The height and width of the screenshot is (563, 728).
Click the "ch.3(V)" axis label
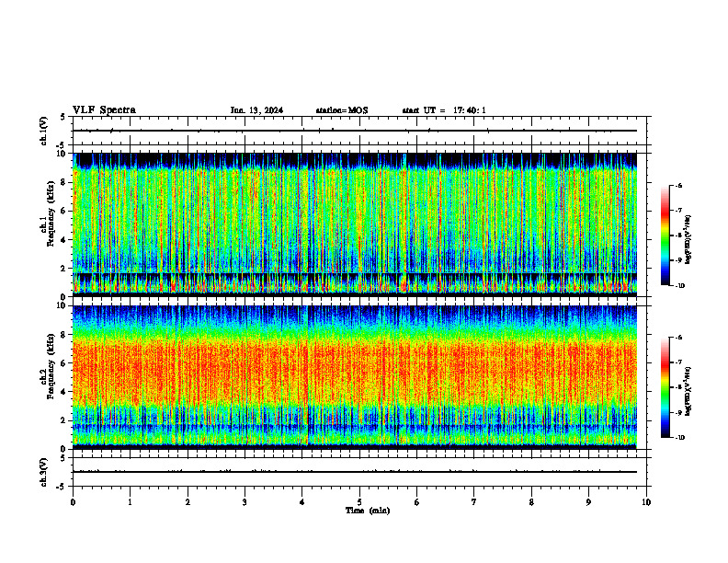click(x=43, y=472)
